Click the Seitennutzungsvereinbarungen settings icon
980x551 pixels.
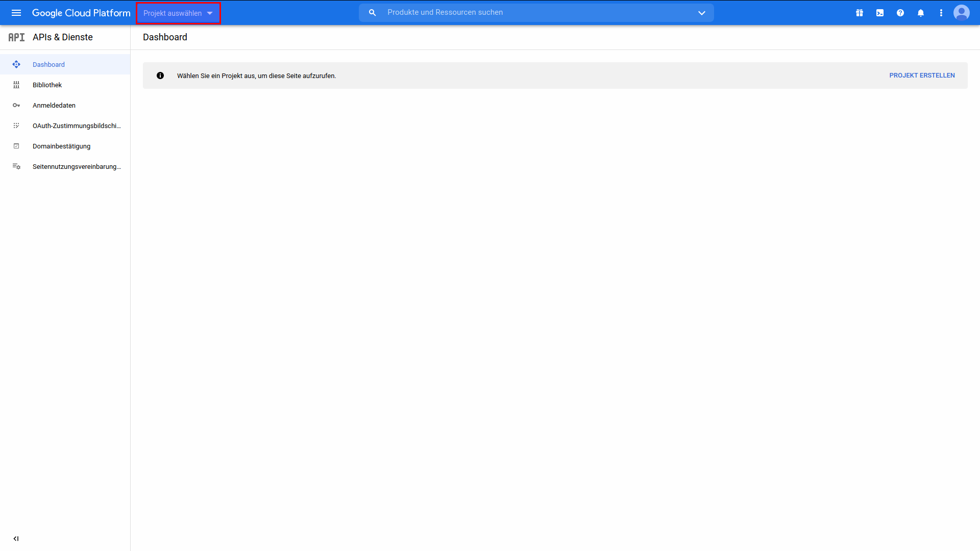[x=16, y=166]
